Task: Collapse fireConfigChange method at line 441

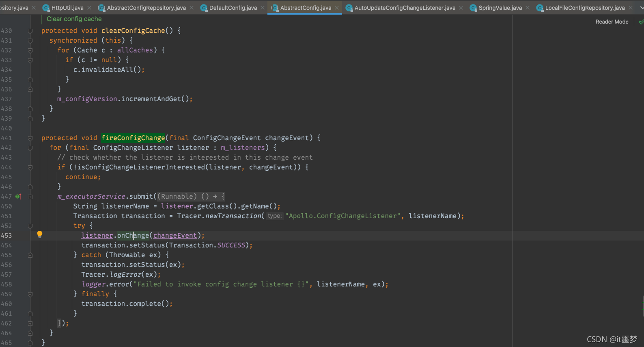Action: (x=30, y=138)
